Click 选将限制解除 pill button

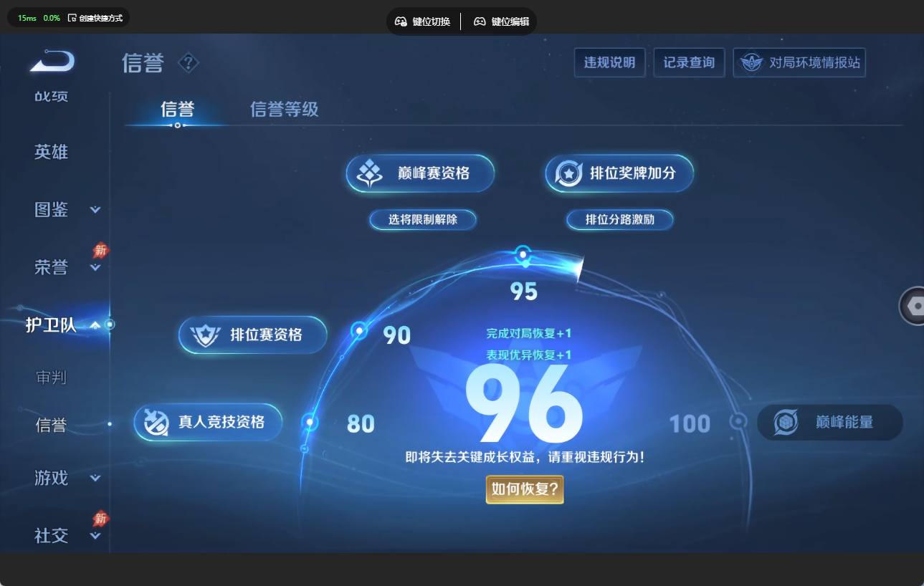point(423,219)
